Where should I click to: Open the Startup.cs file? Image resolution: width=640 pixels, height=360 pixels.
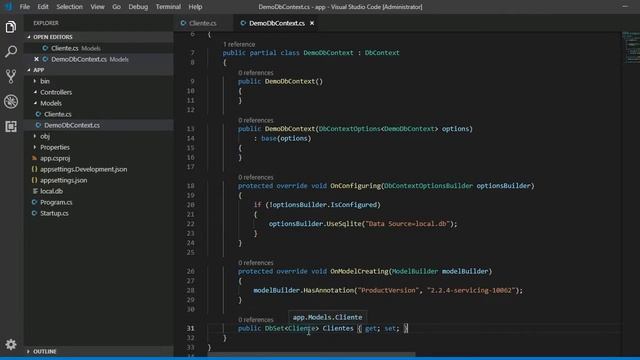point(99,213)
